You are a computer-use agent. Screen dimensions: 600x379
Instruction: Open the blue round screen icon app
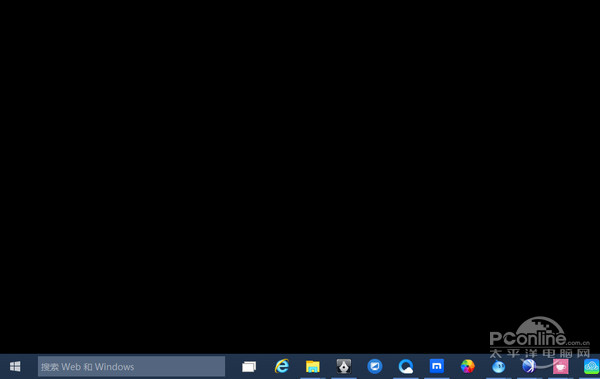375,366
